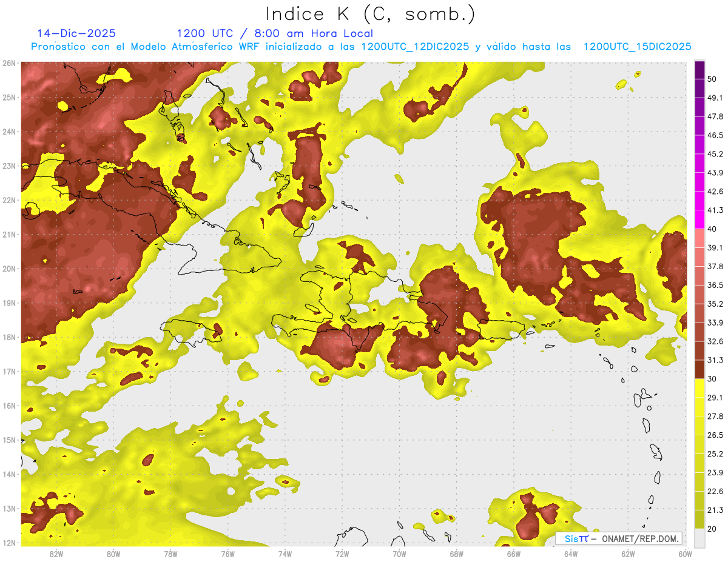Select color scale value "21.3"
728x562 pixels.
click(715, 510)
